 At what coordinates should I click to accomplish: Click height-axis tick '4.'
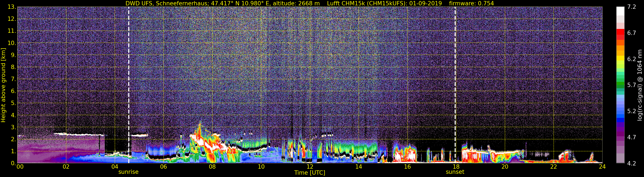pyautogui.click(x=13, y=115)
